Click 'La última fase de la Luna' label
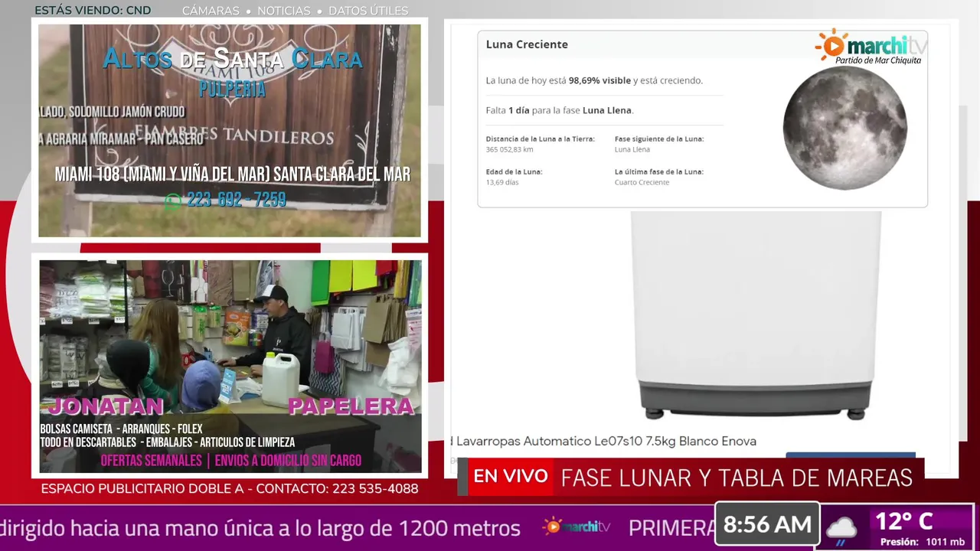Image resolution: width=980 pixels, height=551 pixels. coord(658,172)
